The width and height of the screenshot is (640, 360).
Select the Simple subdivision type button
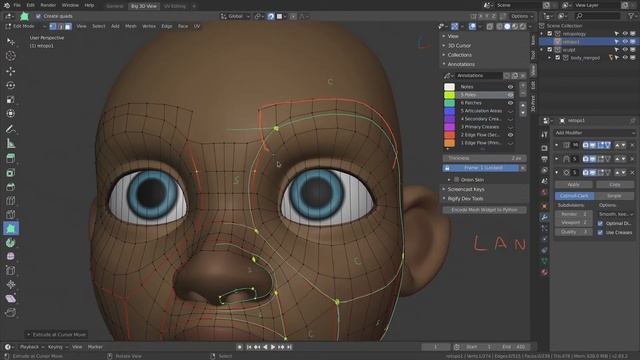pos(614,196)
